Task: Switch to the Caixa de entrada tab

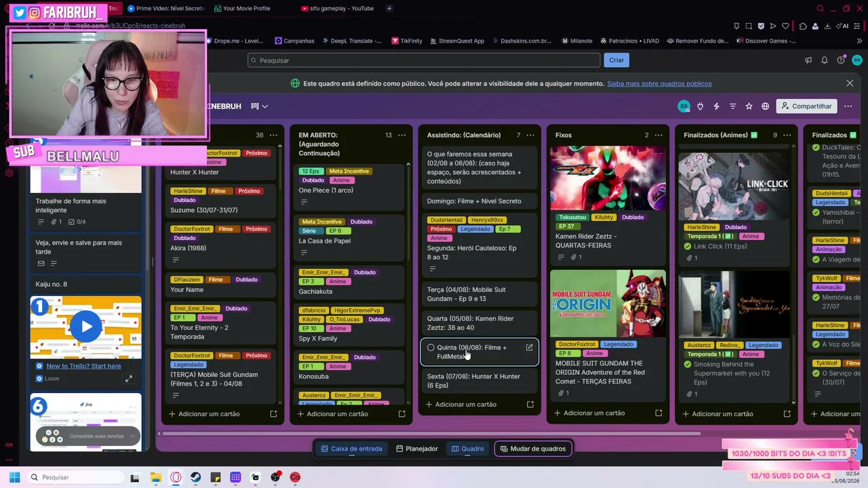Action: [x=351, y=449]
